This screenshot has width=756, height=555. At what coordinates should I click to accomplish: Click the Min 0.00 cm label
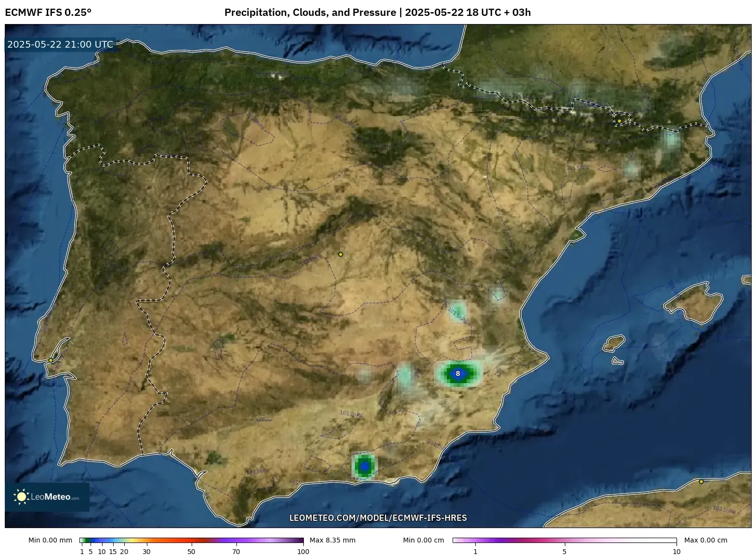[x=423, y=540]
